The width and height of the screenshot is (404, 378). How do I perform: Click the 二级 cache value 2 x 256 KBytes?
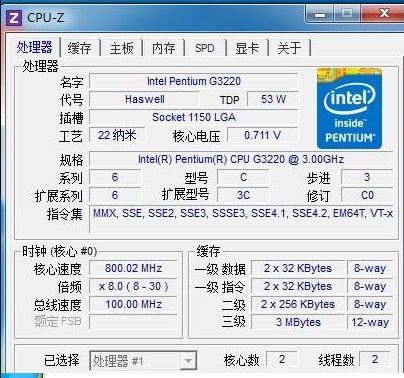pos(298,304)
